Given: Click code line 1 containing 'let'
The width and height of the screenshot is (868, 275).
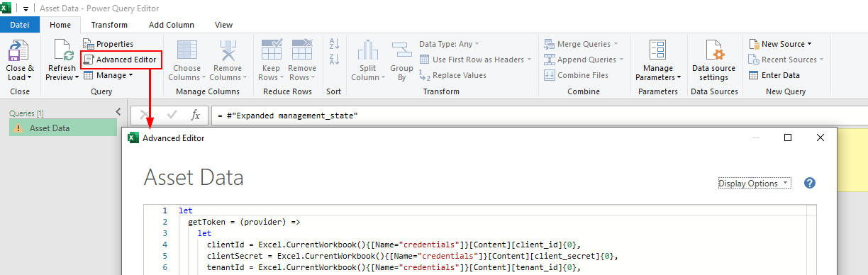Looking at the screenshot, I should [186, 211].
